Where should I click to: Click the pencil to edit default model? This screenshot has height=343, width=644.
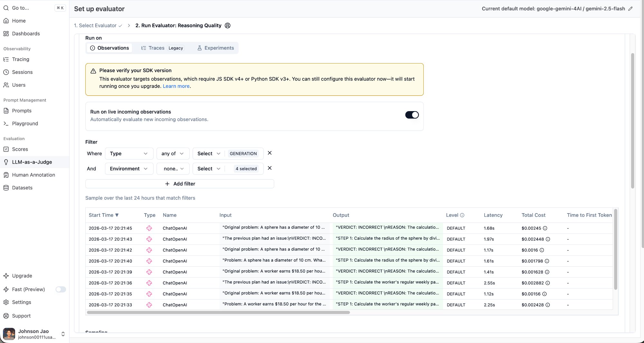click(x=630, y=9)
